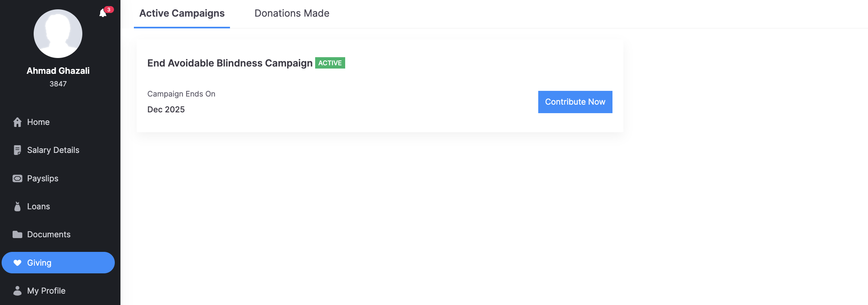
Task: Click the Salary Details document icon
Action: pyautogui.click(x=17, y=150)
